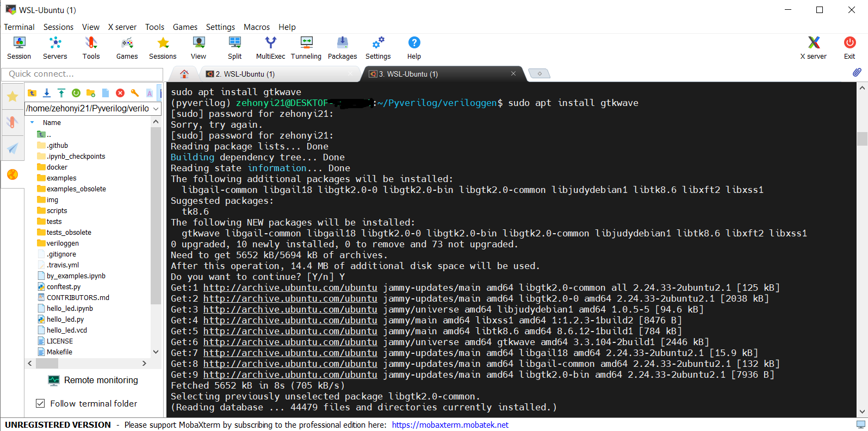Enable MultiExec mode icon

click(270, 47)
